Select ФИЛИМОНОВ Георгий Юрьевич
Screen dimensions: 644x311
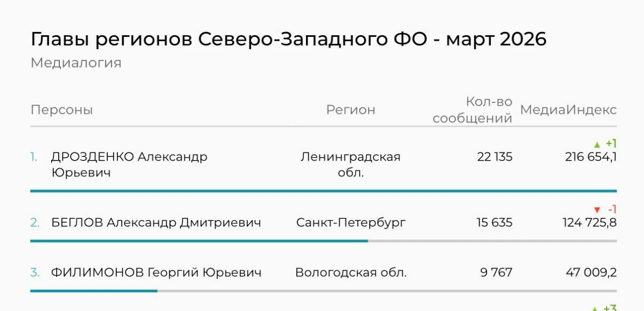click(x=156, y=273)
